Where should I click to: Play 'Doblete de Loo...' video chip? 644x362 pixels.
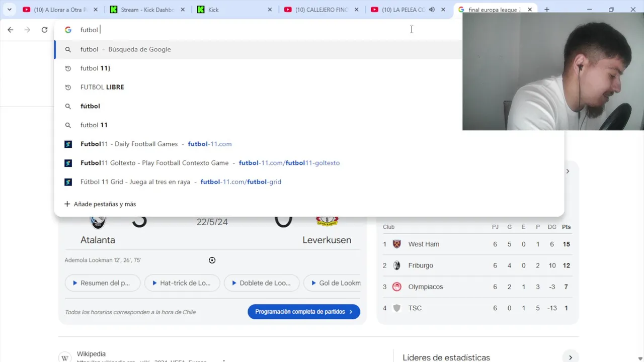pyautogui.click(x=262, y=283)
